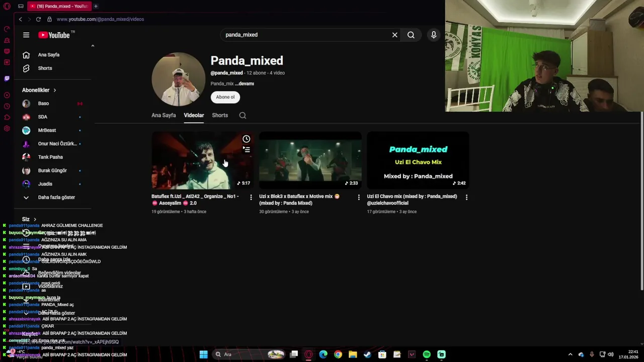Play Uzi El Chavo Mix thumbnail

pyautogui.click(x=418, y=160)
